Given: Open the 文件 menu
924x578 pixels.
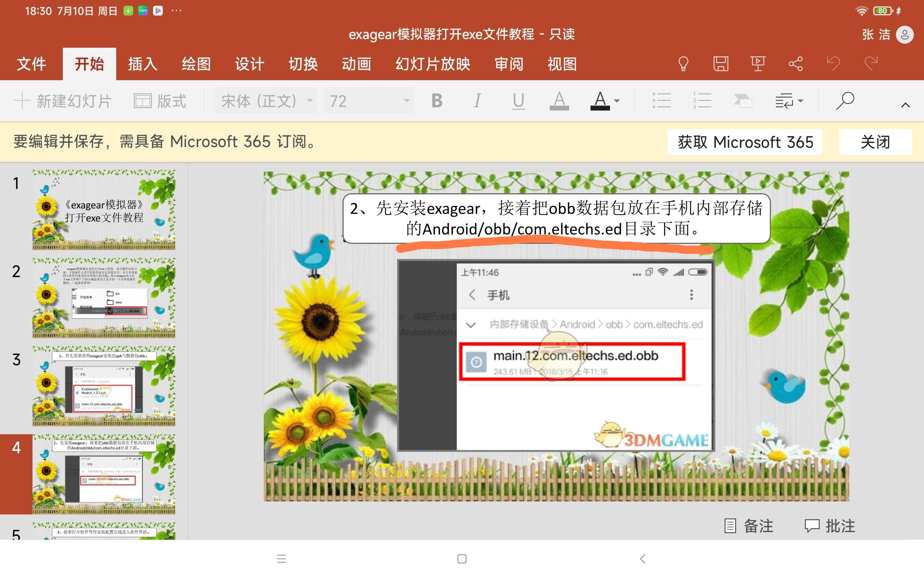Looking at the screenshot, I should tap(31, 64).
